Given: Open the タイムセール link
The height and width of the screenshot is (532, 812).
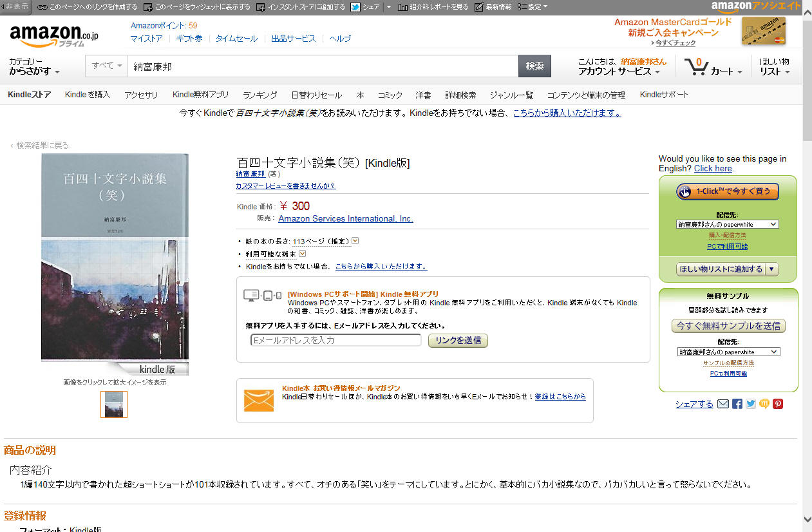Looking at the screenshot, I should (236, 39).
